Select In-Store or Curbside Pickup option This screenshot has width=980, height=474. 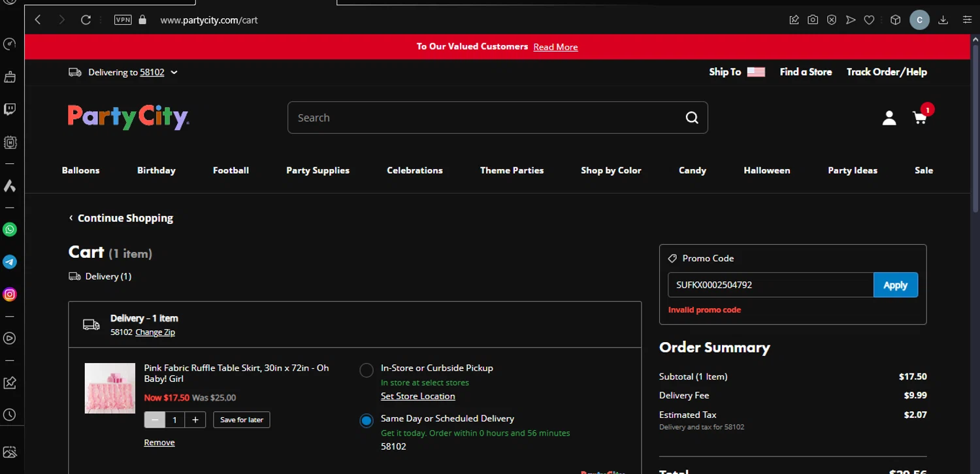pyautogui.click(x=367, y=370)
